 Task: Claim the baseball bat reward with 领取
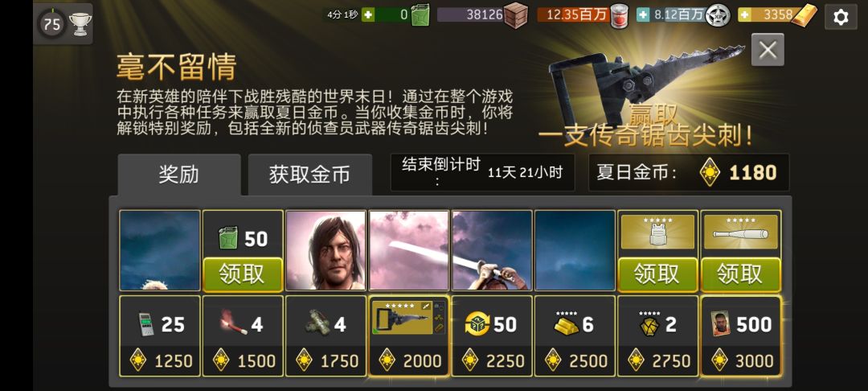tap(741, 274)
